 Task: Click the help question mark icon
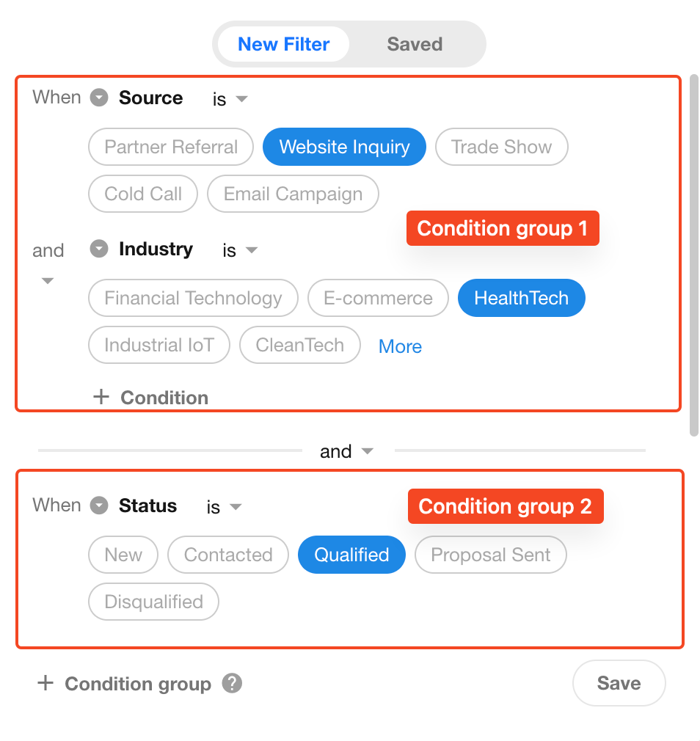(232, 683)
